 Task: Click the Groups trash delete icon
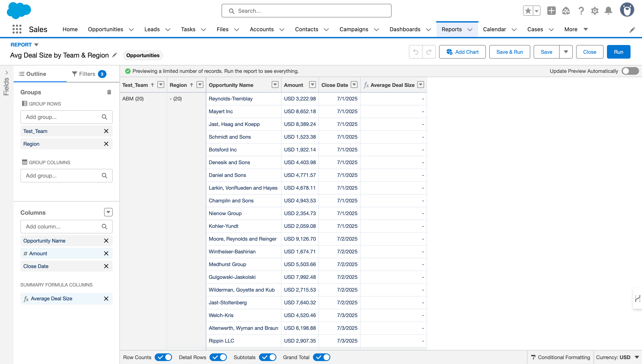click(x=109, y=92)
